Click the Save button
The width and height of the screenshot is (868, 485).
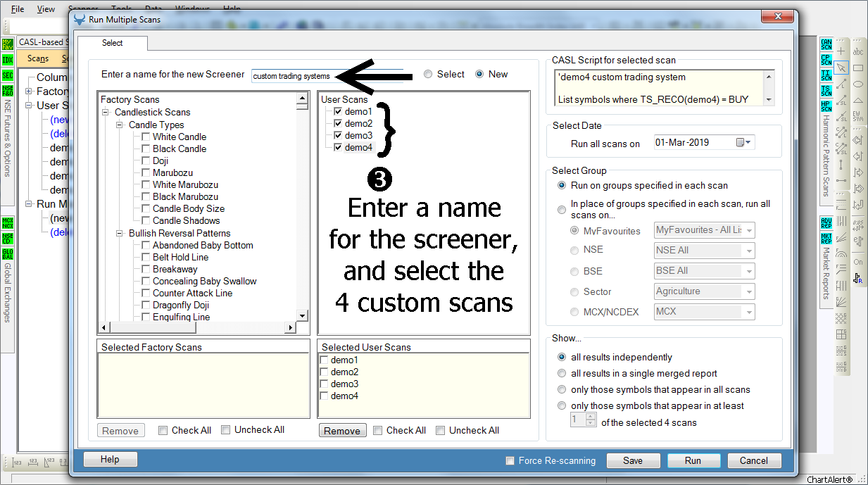tap(633, 460)
